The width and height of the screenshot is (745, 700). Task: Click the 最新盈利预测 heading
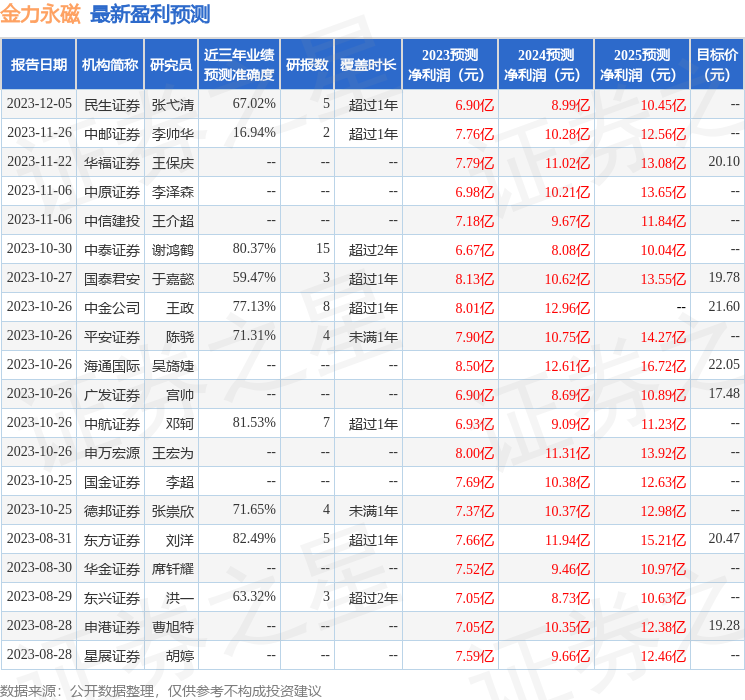pos(150,14)
